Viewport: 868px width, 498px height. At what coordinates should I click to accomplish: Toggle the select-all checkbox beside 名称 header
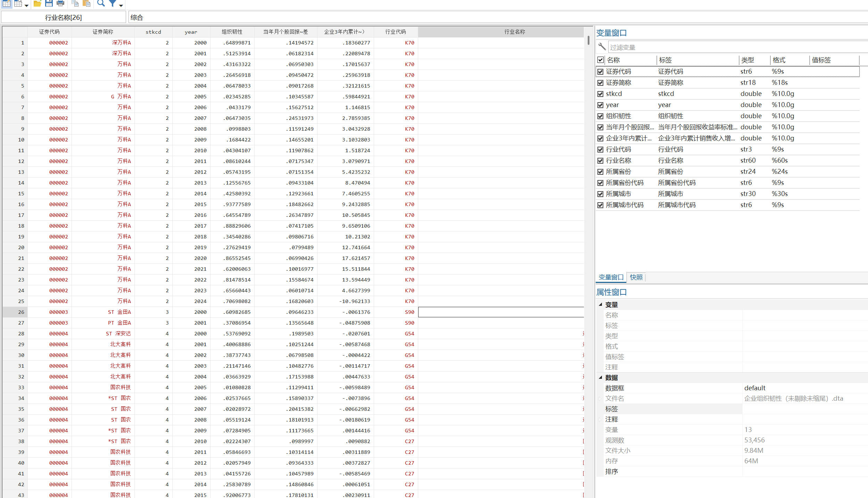coord(600,60)
